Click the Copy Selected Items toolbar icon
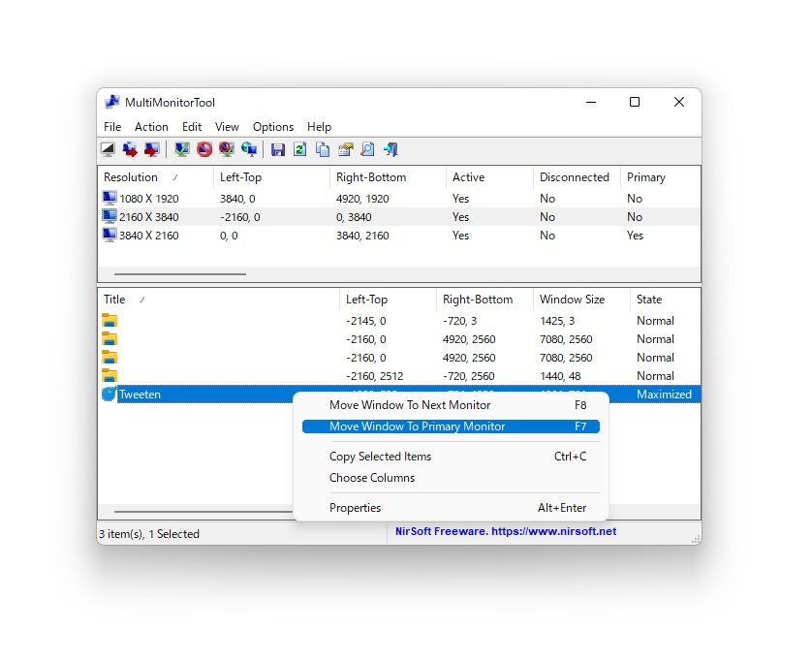 (x=323, y=149)
